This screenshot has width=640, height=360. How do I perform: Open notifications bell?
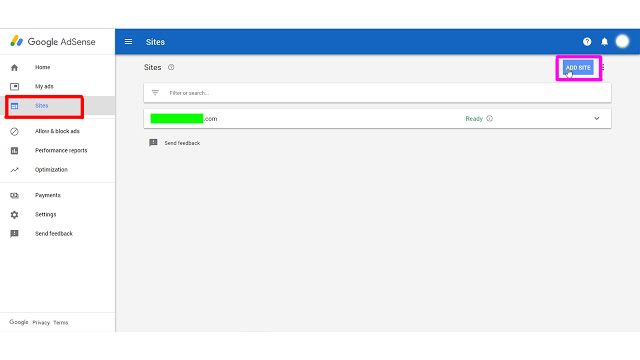[x=604, y=42]
